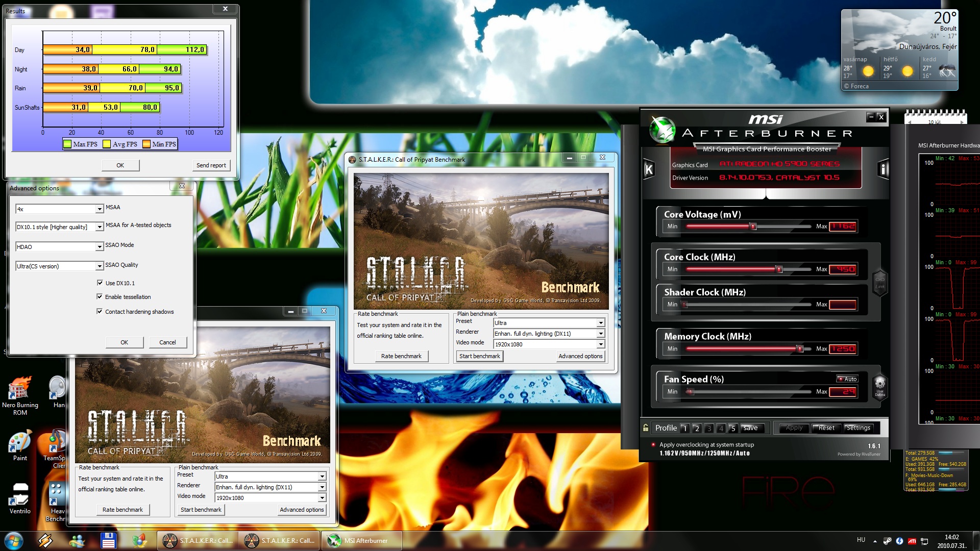Click Advanced options in the lower-left benchmark window

[x=302, y=510]
